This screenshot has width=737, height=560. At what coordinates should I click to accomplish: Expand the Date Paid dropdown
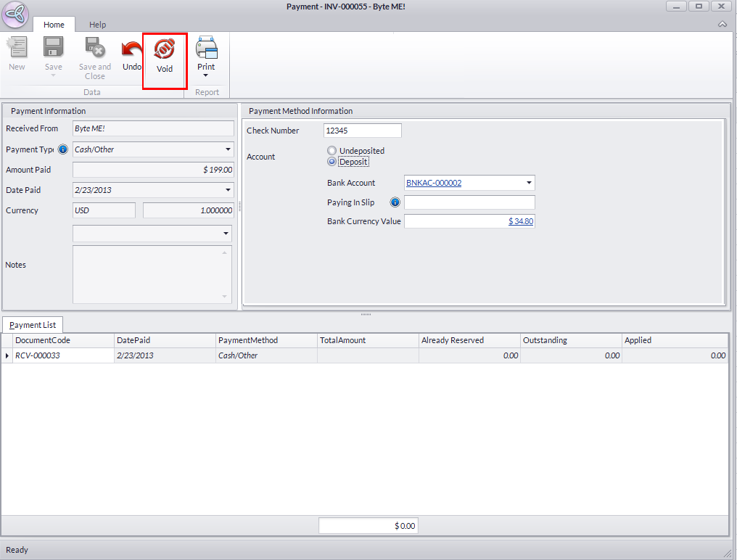[226, 190]
